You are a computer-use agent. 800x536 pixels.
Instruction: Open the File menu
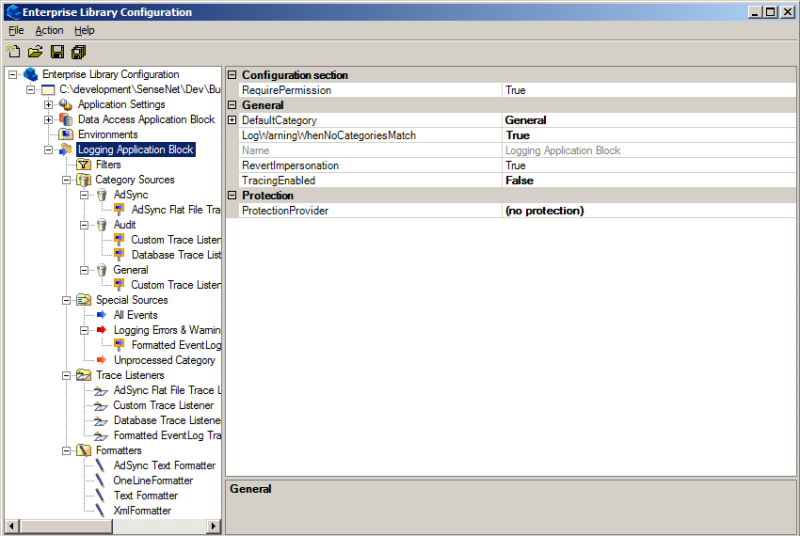(16, 31)
